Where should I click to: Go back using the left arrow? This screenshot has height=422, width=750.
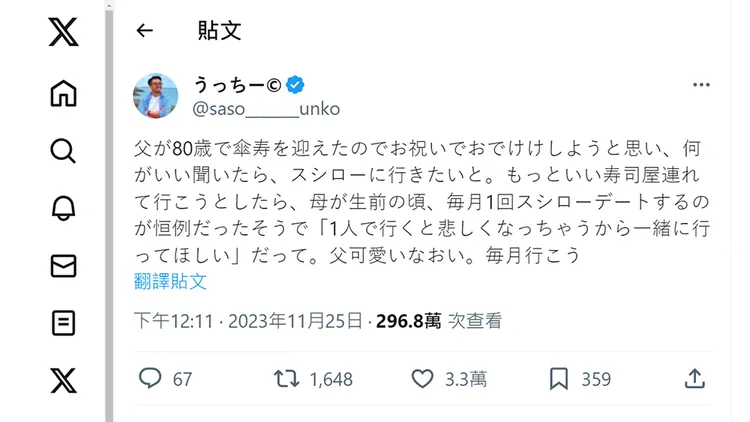pyautogui.click(x=145, y=30)
